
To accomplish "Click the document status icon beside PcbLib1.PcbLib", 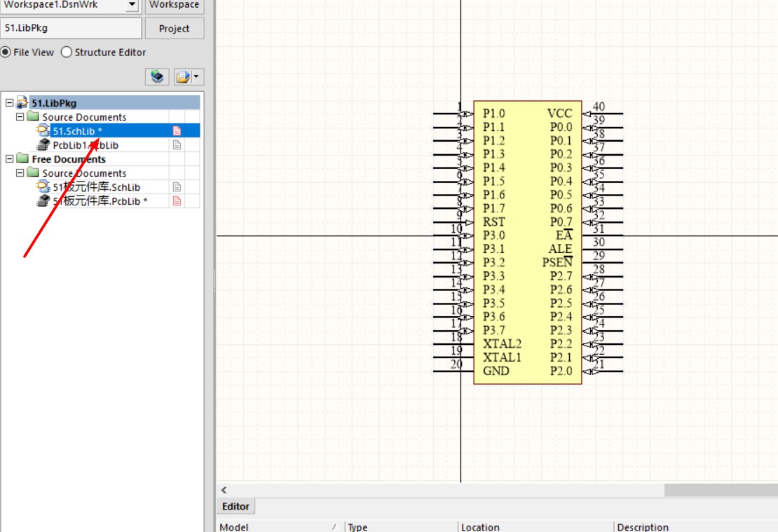I will [x=177, y=145].
